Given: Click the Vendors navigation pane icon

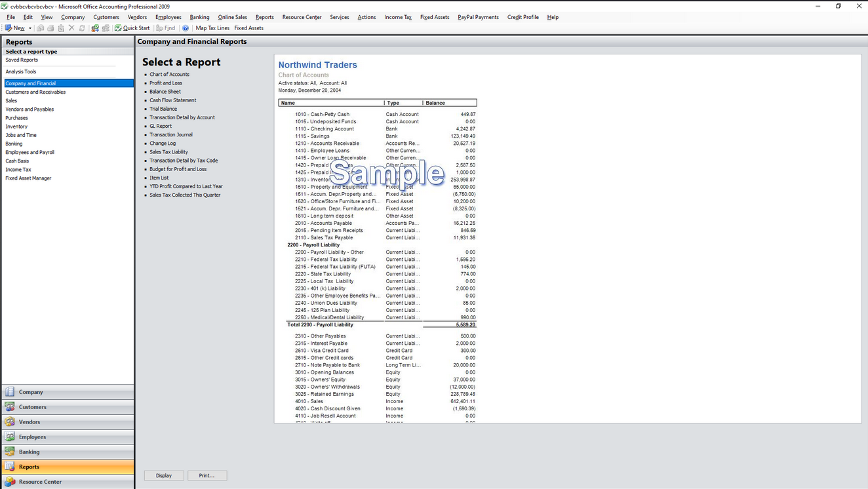Looking at the screenshot, I should tap(10, 422).
